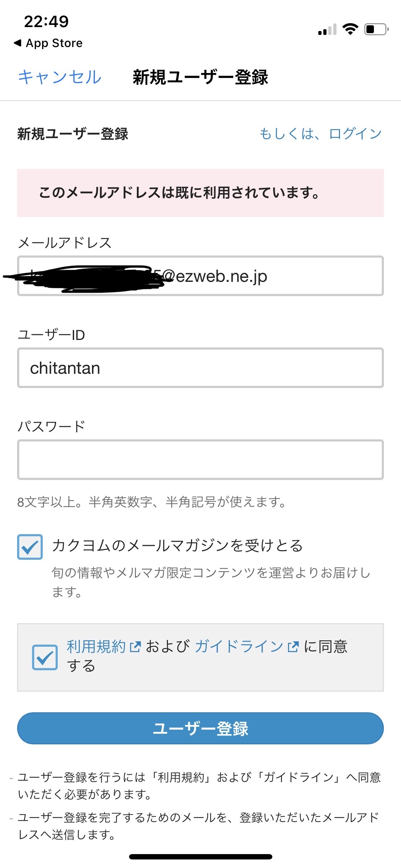Tap the Wi-Fi status icon
The height and width of the screenshot is (868, 401).
click(350, 29)
